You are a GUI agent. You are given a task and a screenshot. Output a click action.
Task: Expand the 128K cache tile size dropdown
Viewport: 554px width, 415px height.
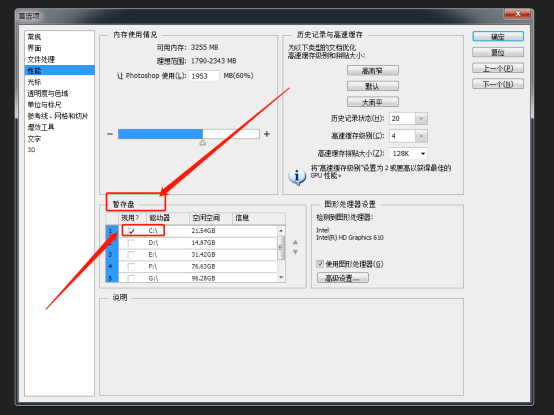click(x=423, y=154)
